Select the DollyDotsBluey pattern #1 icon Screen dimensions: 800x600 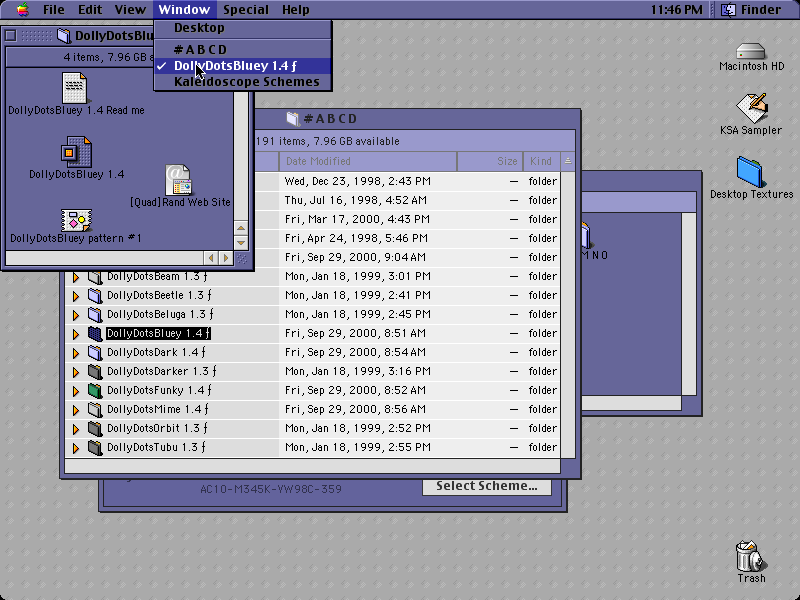coord(76,220)
